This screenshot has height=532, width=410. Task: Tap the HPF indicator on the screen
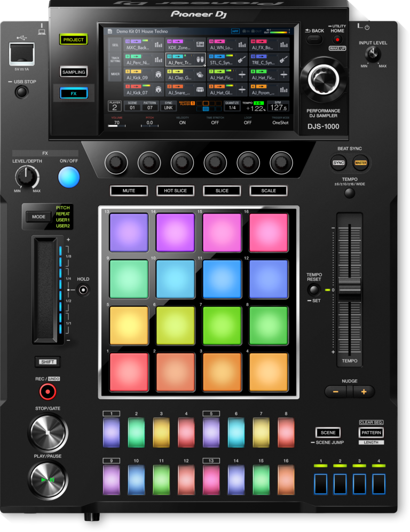pos(235,31)
